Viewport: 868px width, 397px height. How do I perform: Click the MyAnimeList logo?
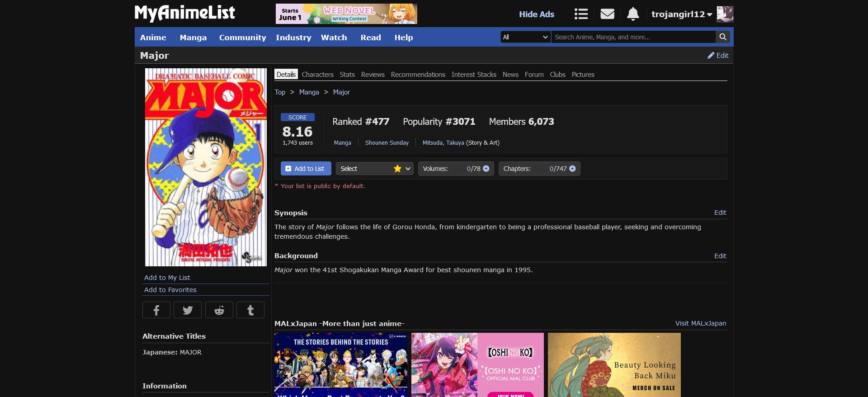pyautogui.click(x=185, y=13)
